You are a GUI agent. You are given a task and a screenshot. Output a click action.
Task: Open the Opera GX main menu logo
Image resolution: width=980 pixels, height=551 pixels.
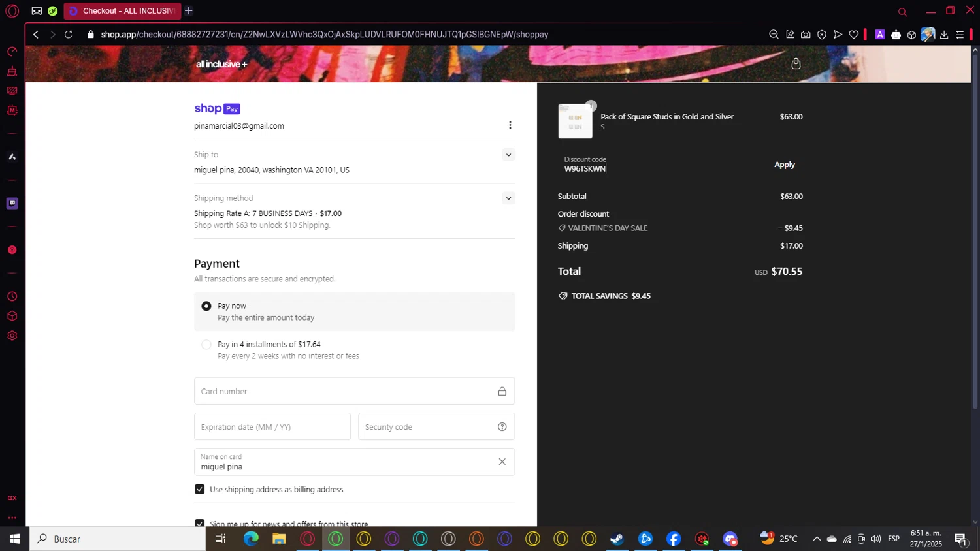tap(12, 11)
